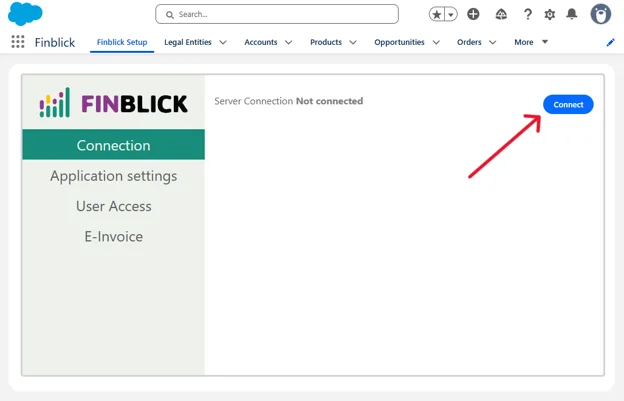Open the Legal Entities tab
The height and width of the screenshot is (401, 624).
[188, 42]
